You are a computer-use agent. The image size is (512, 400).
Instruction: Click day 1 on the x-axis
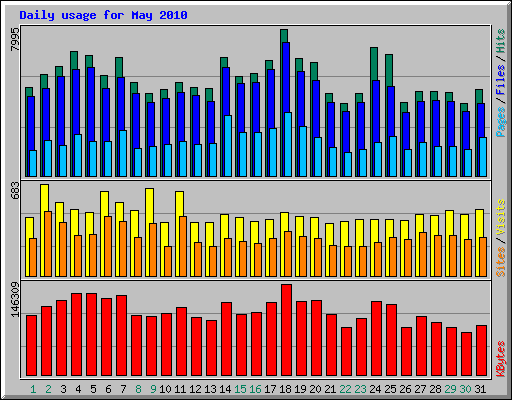[33, 389]
